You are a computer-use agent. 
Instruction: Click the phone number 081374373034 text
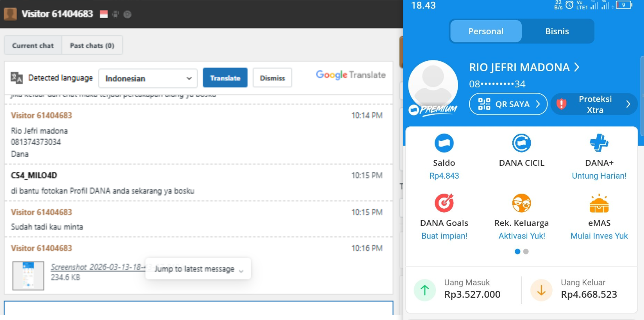tap(36, 142)
